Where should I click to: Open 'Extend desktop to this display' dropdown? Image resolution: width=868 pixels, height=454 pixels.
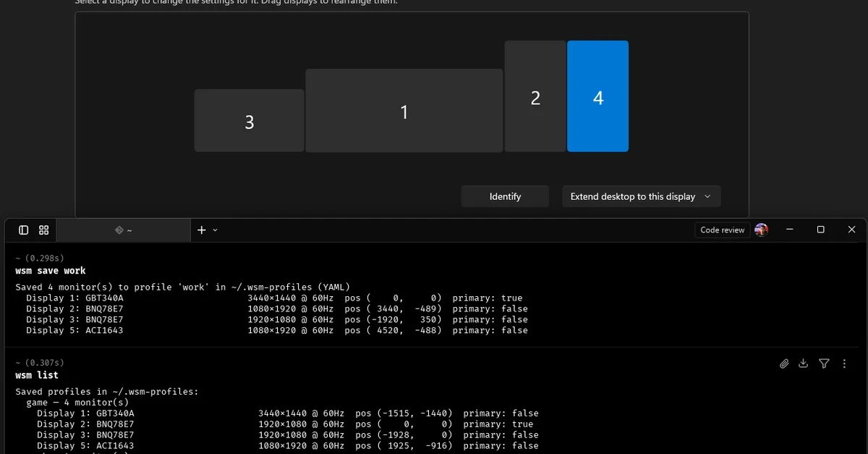click(641, 196)
